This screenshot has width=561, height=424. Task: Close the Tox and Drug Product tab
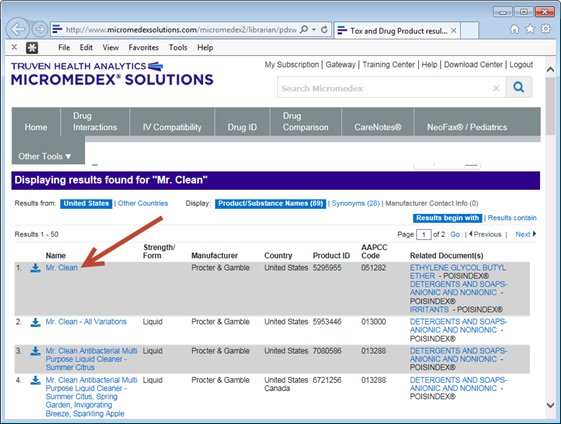click(453, 31)
